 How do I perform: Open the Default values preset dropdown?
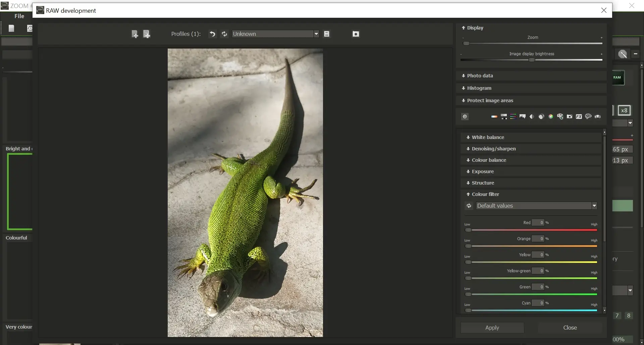[594, 206]
